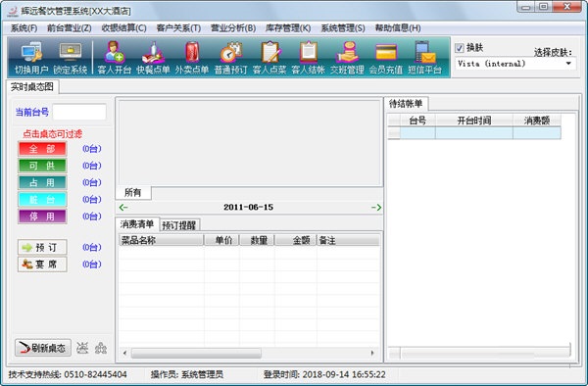The width and height of the screenshot is (588, 386).
Task: Click the 消费清单 horizontal scrollbar thumb
Action: coord(196,353)
